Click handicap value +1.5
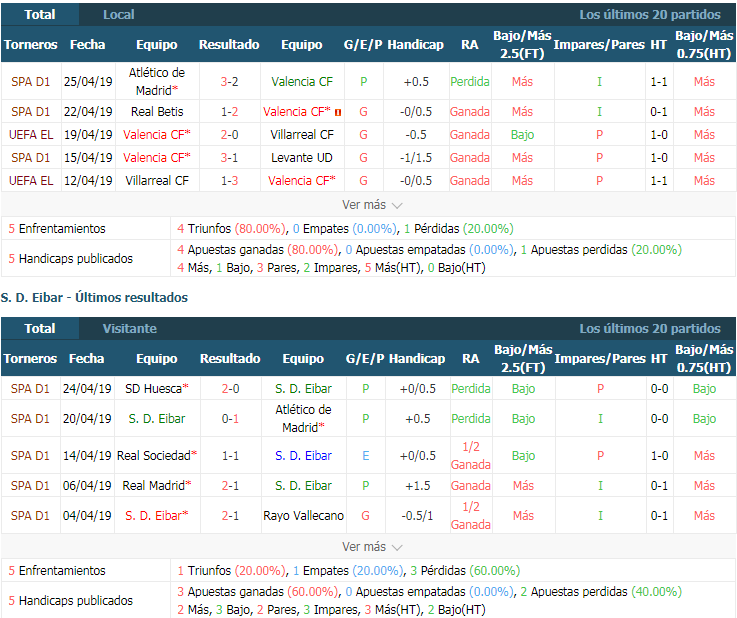Screen dimensions: 737x618 (x=417, y=485)
